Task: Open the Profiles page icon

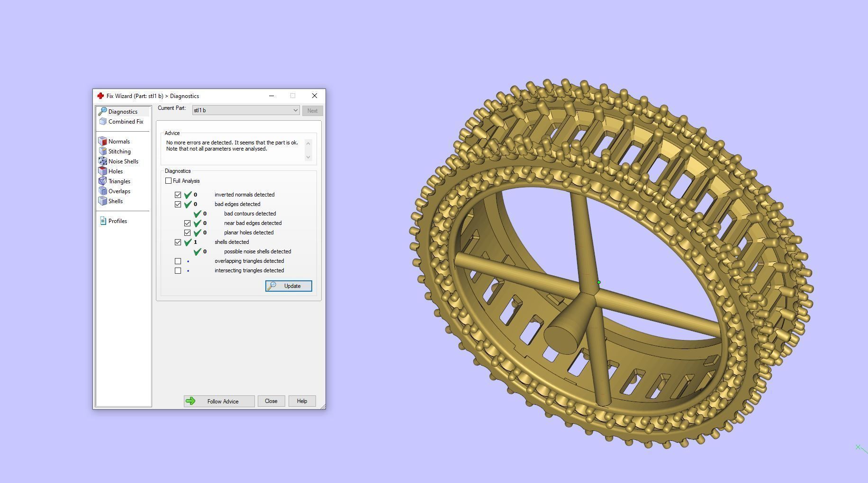Action: (x=103, y=221)
